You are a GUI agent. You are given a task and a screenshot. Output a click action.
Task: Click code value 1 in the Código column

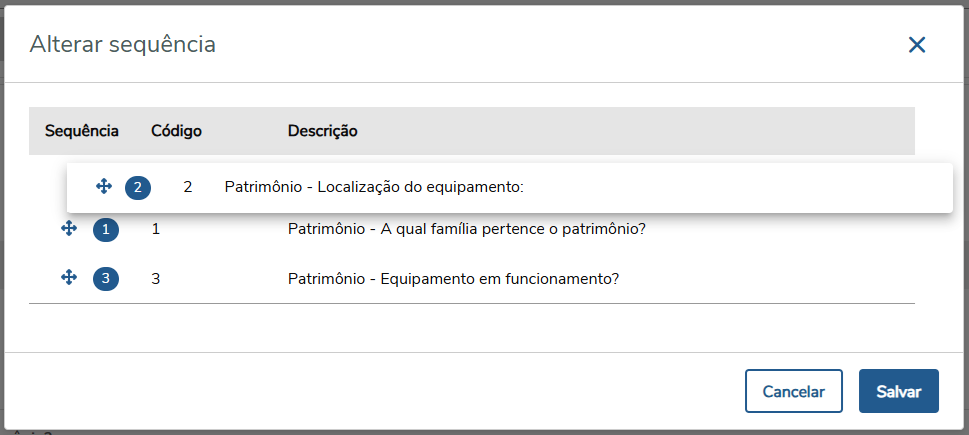coord(156,229)
